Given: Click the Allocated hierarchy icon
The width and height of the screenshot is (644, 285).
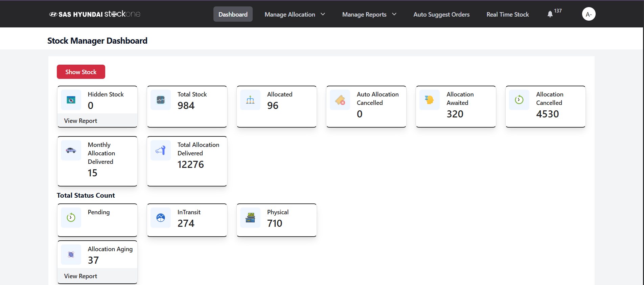Looking at the screenshot, I should (x=250, y=100).
